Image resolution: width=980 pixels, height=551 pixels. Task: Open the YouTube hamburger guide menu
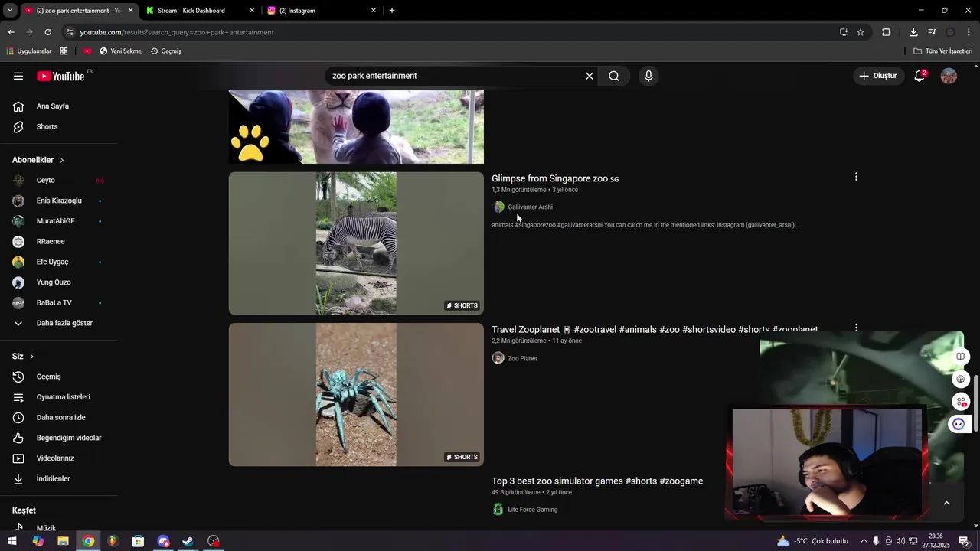point(18,76)
